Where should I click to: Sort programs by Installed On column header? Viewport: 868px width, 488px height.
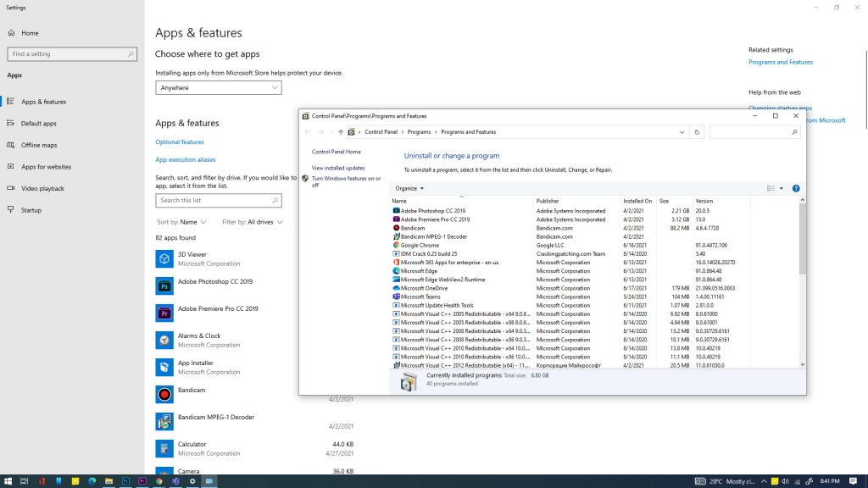pos(638,202)
